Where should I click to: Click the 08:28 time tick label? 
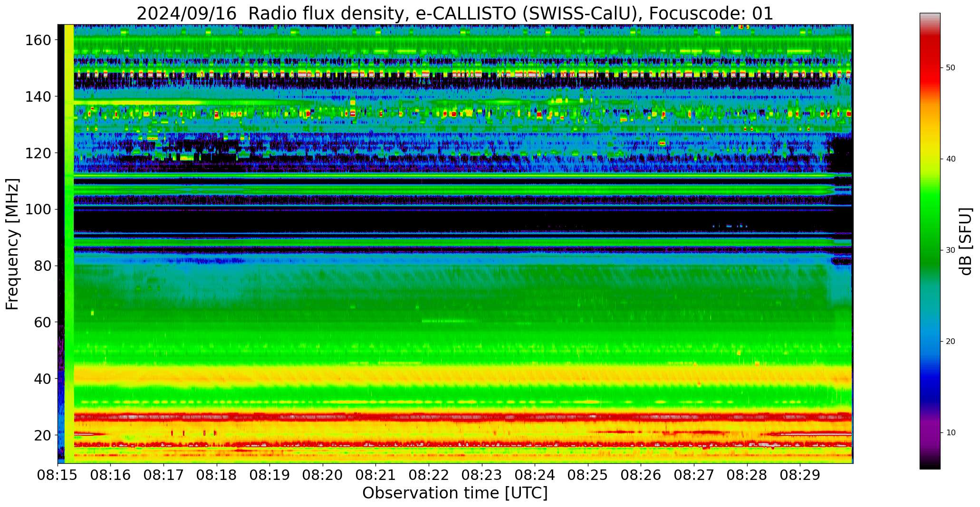point(747,475)
